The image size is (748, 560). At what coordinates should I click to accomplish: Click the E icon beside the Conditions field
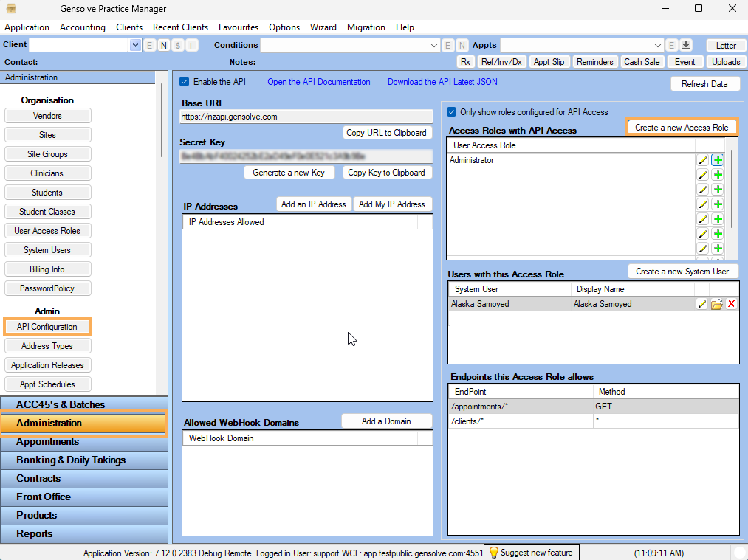click(447, 44)
